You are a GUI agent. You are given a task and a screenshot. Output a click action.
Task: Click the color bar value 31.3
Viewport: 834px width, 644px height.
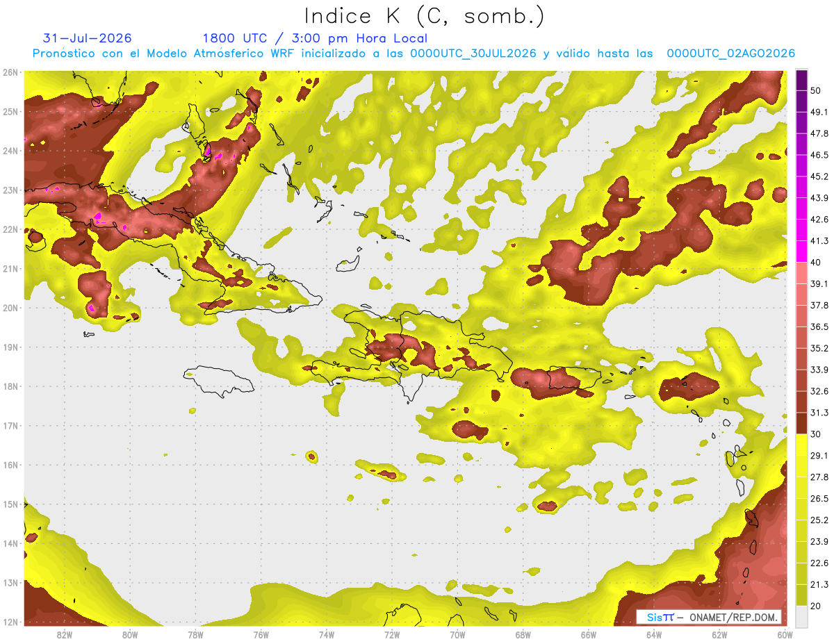pyautogui.click(x=819, y=413)
